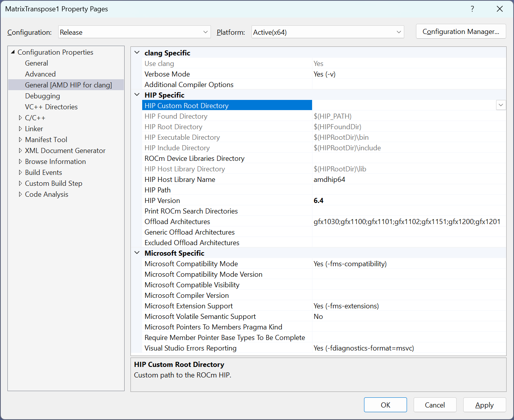Image resolution: width=514 pixels, height=420 pixels.
Task: Click the help question mark icon
Action: coord(472,9)
